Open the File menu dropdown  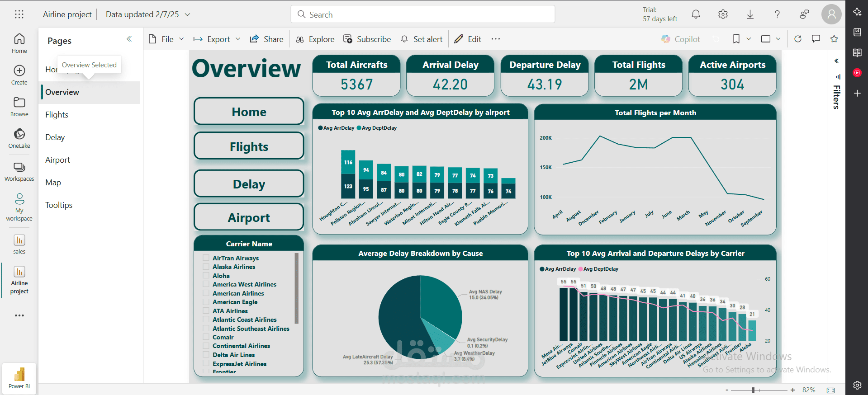pos(166,39)
